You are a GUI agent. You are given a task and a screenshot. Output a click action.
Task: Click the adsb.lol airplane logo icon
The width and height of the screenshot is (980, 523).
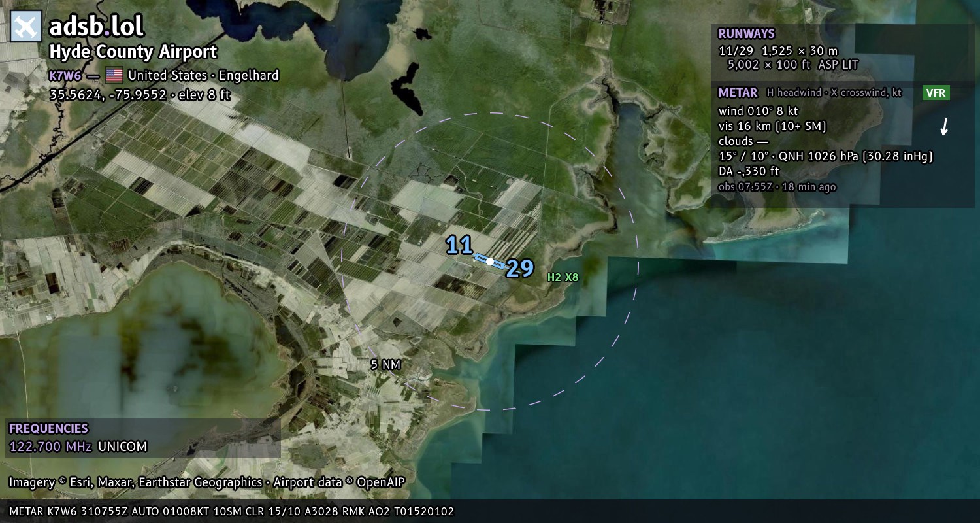point(26,27)
